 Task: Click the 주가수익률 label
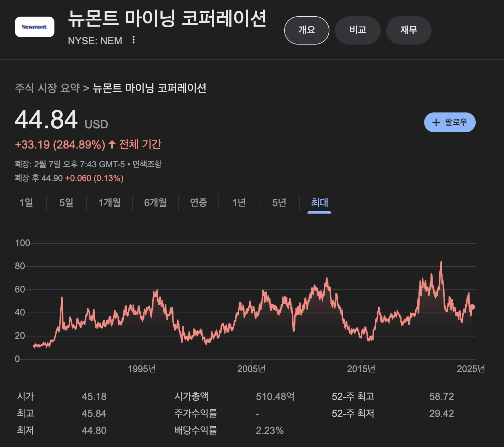pyautogui.click(x=195, y=413)
